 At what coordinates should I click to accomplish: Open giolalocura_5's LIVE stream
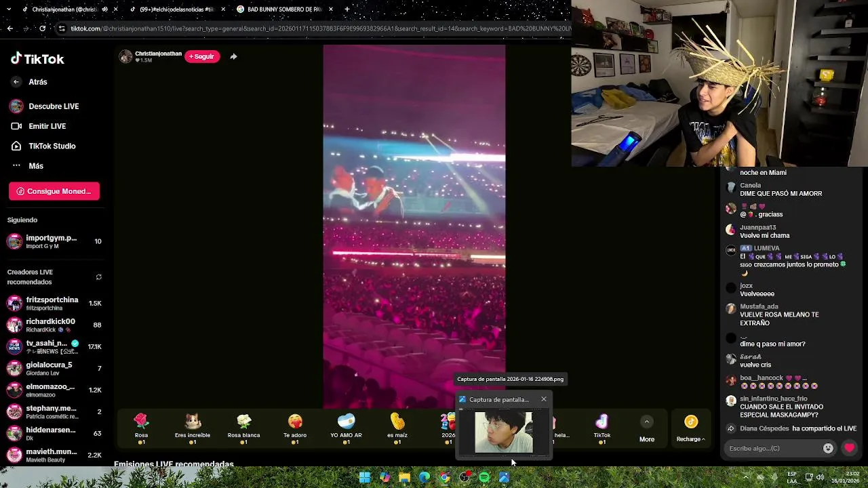coord(54,369)
